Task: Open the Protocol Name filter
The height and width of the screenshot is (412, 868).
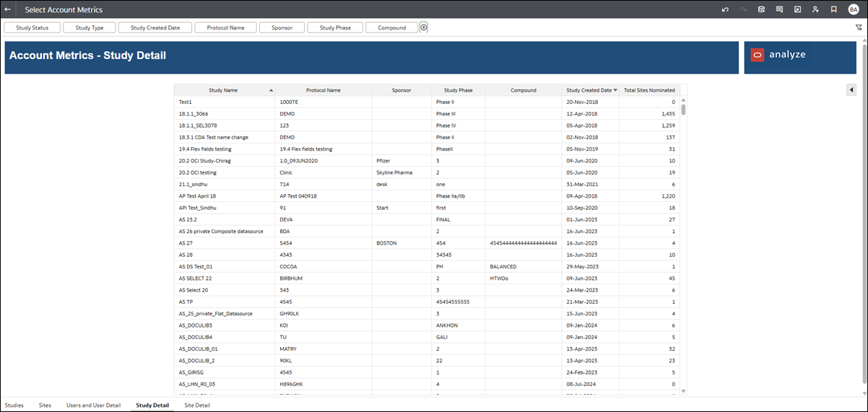Action: pos(226,27)
